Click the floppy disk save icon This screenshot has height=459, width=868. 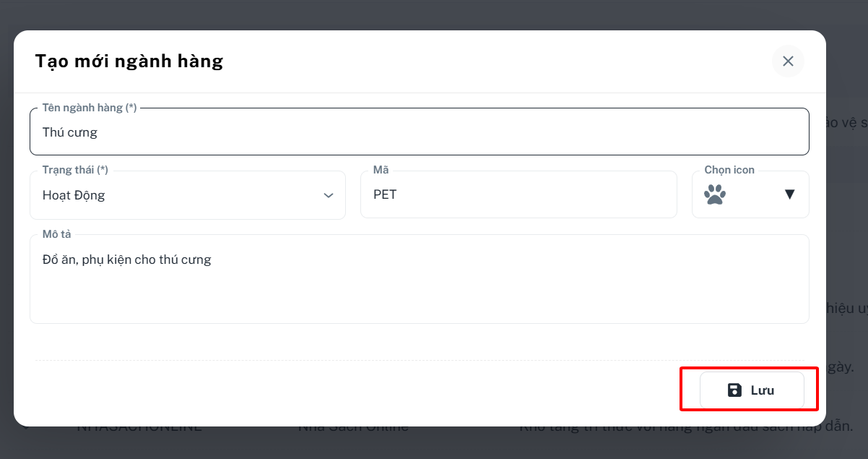pyautogui.click(x=734, y=390)
